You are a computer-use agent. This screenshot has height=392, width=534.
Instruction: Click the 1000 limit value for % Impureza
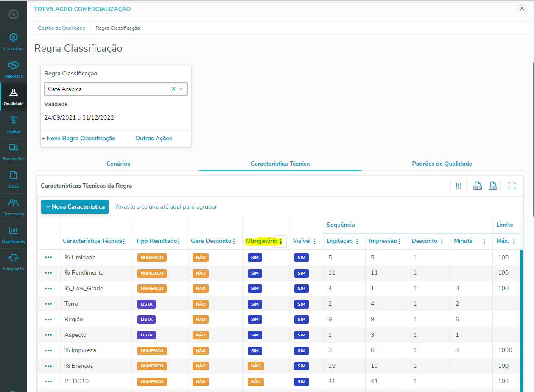tap(504, 350)
